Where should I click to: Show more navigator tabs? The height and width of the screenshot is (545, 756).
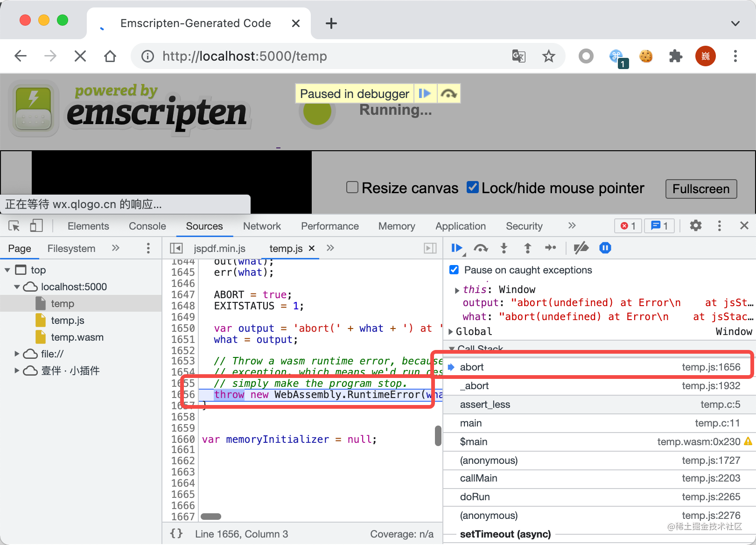116,248
